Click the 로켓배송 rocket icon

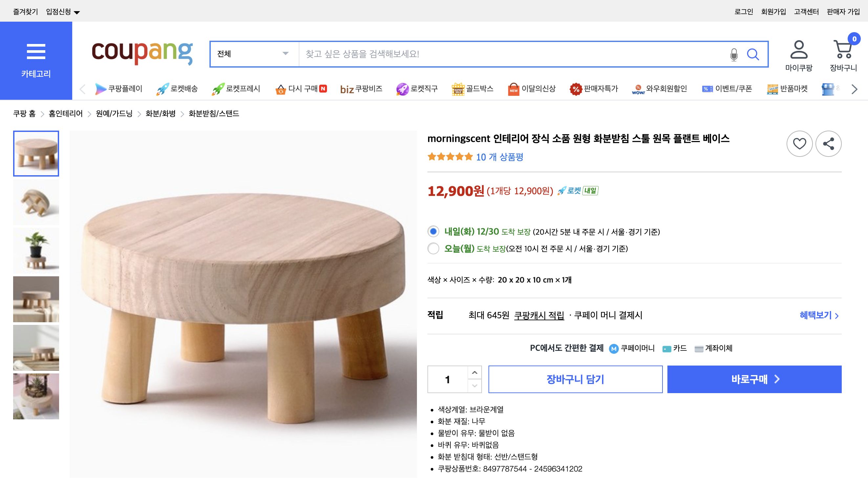(x=162, y=89)
